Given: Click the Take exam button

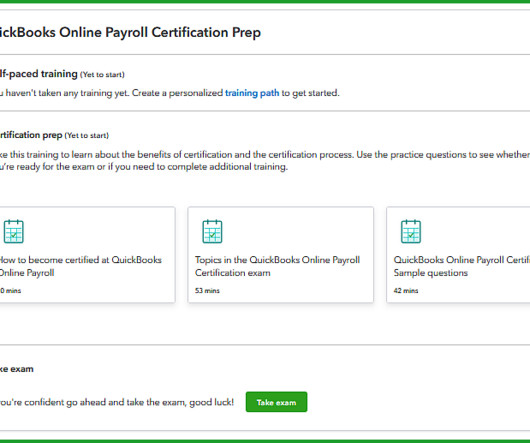Looking at the screenshot, I should tap(276, 402).
